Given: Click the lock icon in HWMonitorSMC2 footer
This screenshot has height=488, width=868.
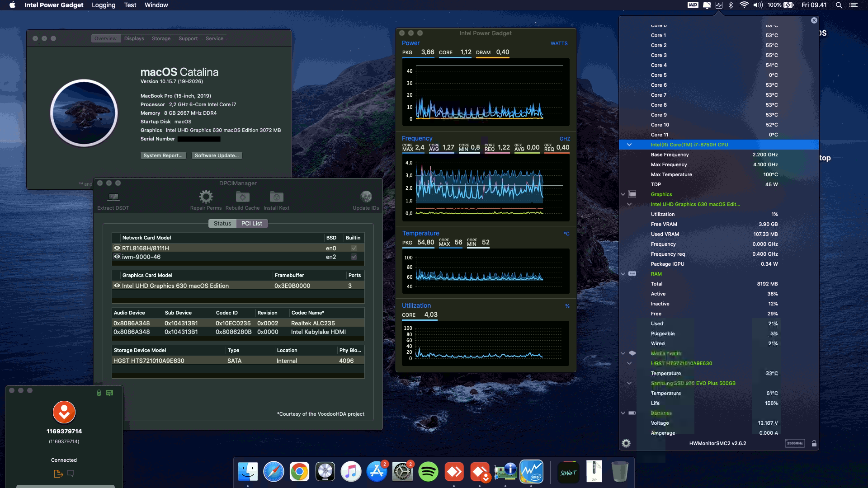Looking at the screenshot, I should coord(814,443).
